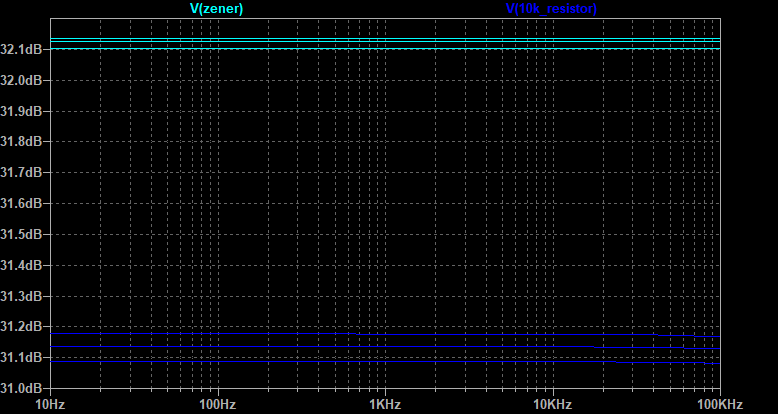778x414 pixels.
Task: Click the V(10k_resistor) trace label
Action: (x=551, y=9)
